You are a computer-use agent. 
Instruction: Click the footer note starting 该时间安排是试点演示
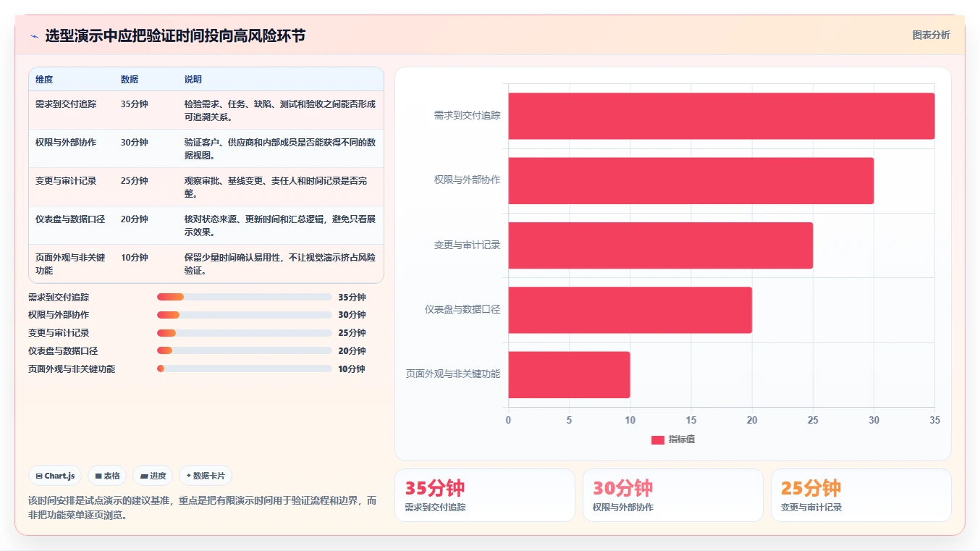tap(203, 508)
